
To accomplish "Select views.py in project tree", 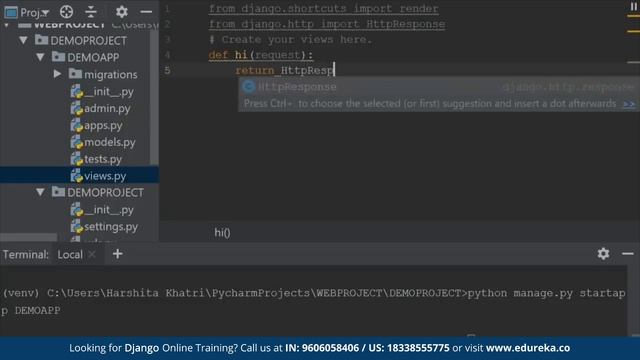I will pyautogui.click(x=79, y=176).
